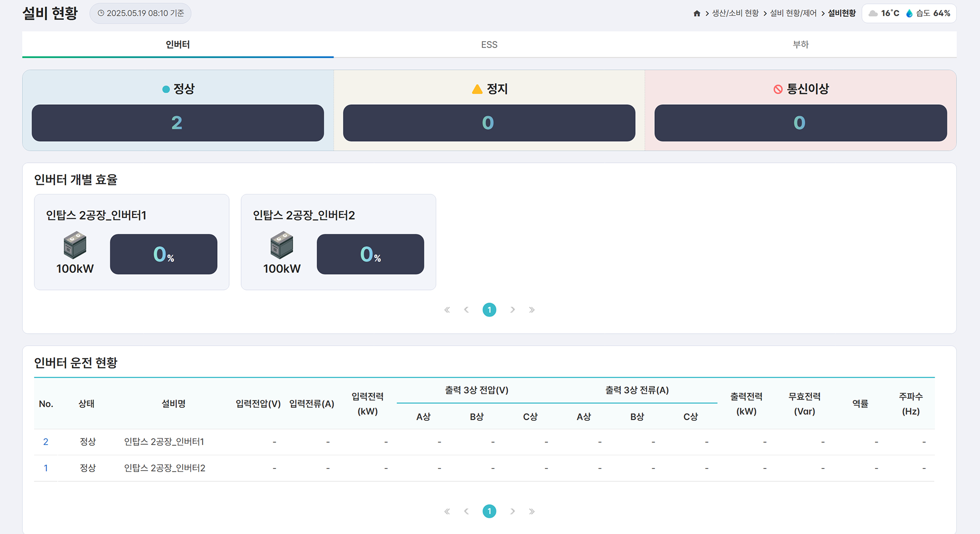The image size is (980, 534).
Task: Click row number 2 link in table
Action: tap(46, 442)
